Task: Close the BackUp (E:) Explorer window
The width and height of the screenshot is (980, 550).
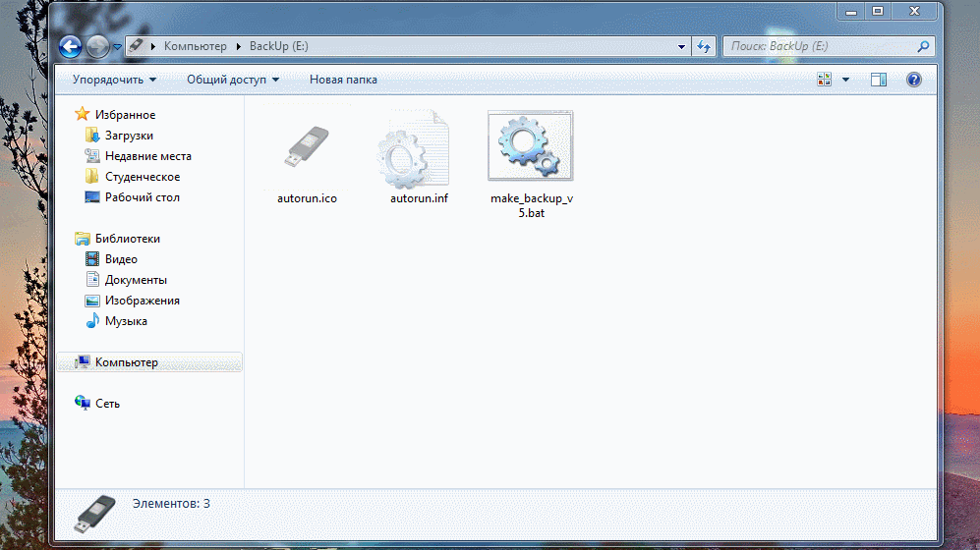Action: 914,11
